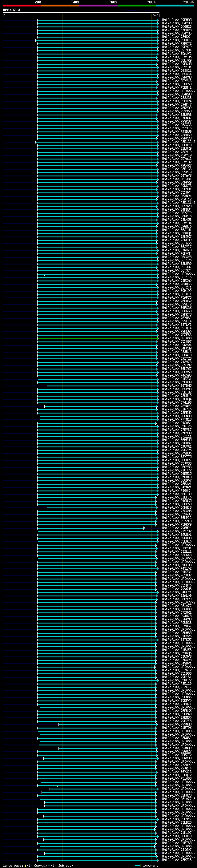Select label UniRef100_Q8L458

point(177,220)
